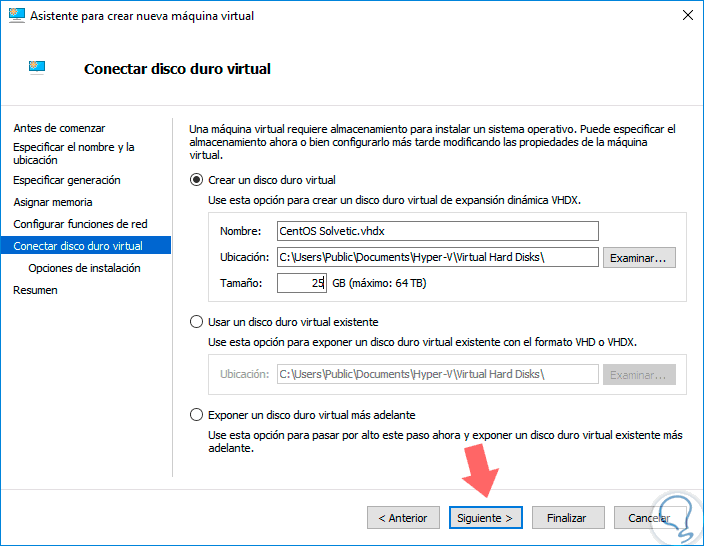
Task: Open the 'Asignar memoria' step
Action: click(x=52, y=202)
